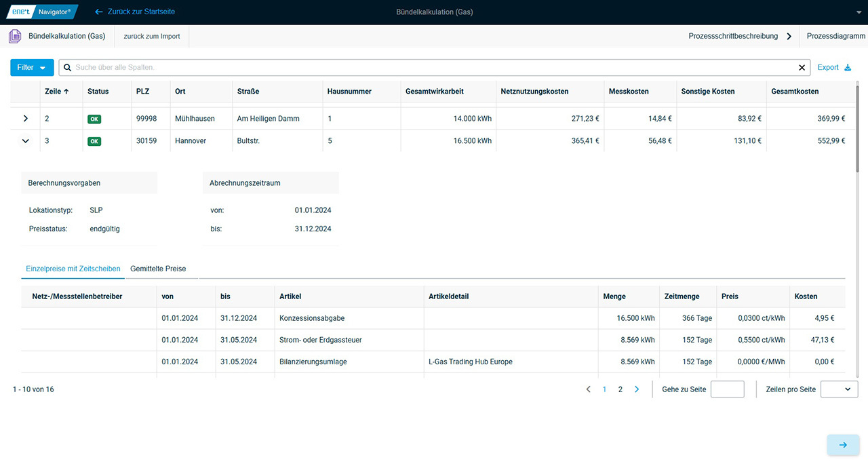Go to previous page with arrow

(x=588, y=389)
